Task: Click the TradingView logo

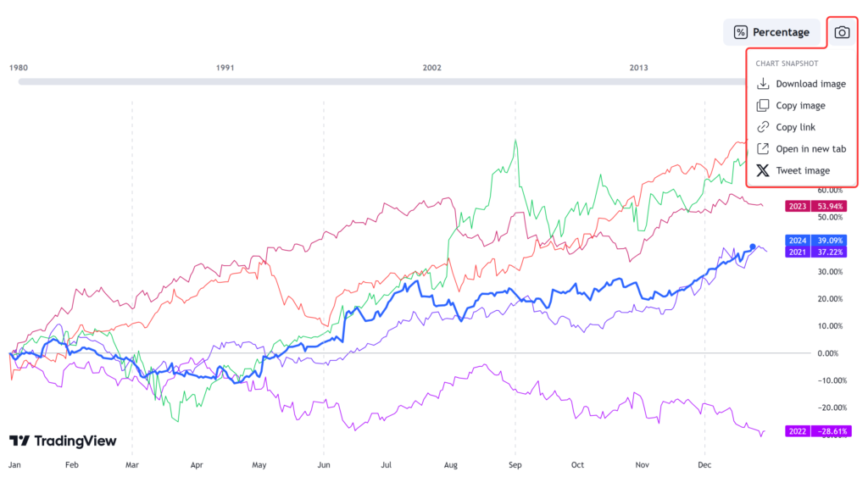Action: 63,441
